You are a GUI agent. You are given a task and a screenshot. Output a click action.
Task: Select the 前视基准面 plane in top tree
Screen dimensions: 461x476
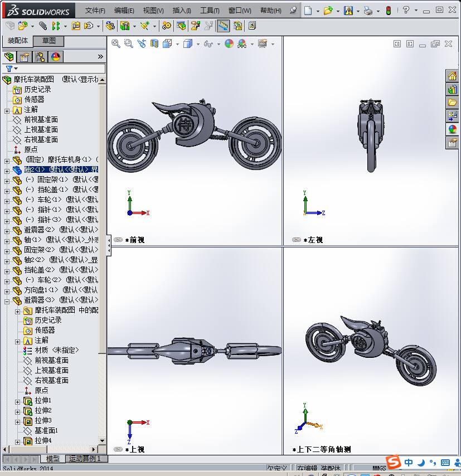point(41,120)
